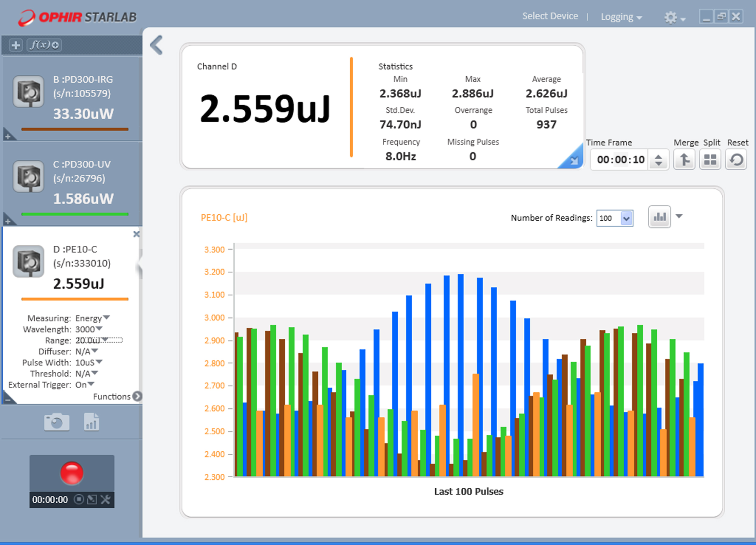The height and width of the screenshot is (545, 756).
Task: Open the f(x) math function button
Action: (x=44, y=45)
